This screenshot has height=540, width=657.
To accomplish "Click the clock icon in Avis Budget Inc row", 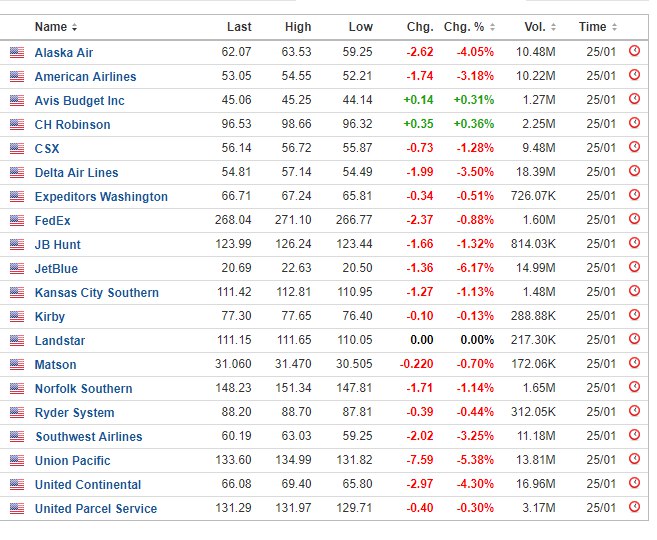I will point(634,99).
